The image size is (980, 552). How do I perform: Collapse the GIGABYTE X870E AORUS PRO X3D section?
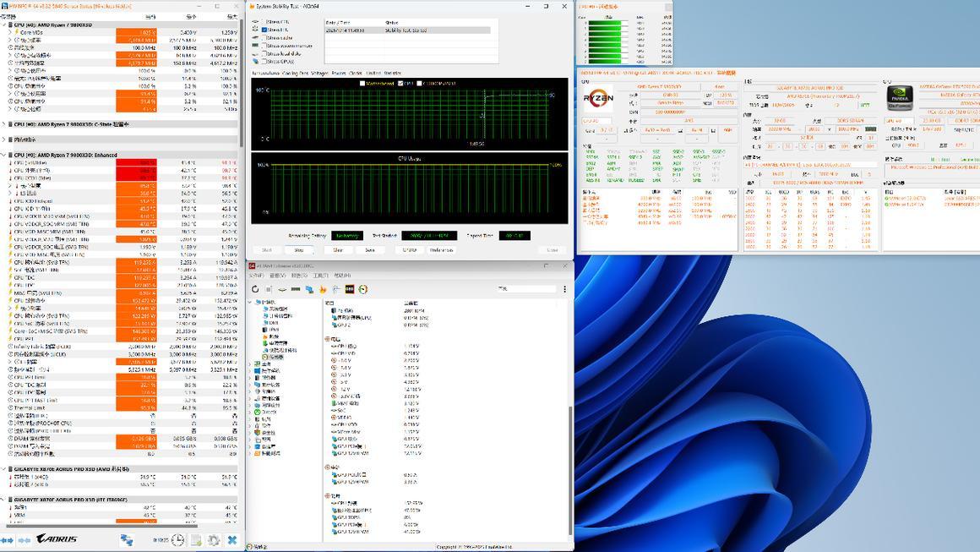click(5, 468)
